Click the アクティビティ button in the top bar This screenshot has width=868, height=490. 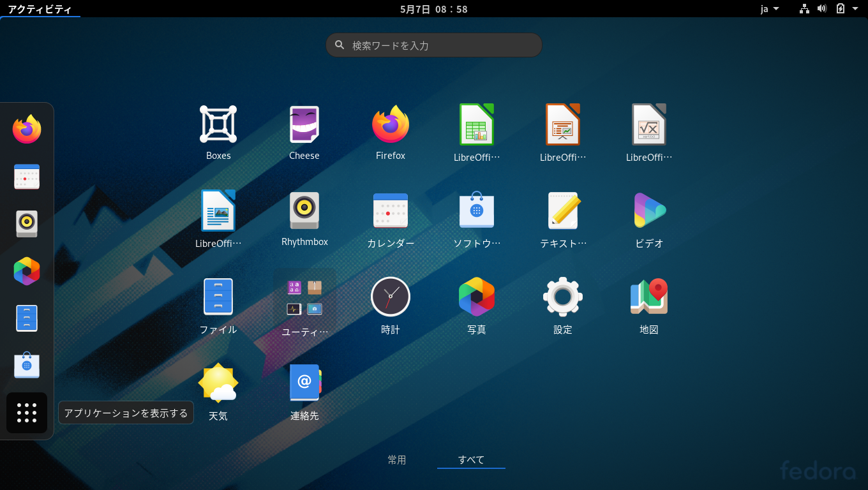40,9
